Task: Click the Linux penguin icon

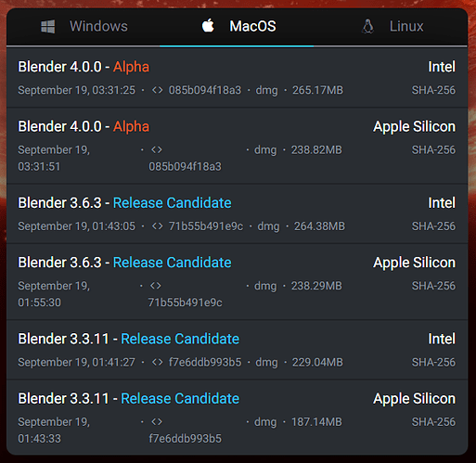Action: (x=367, y=27)
